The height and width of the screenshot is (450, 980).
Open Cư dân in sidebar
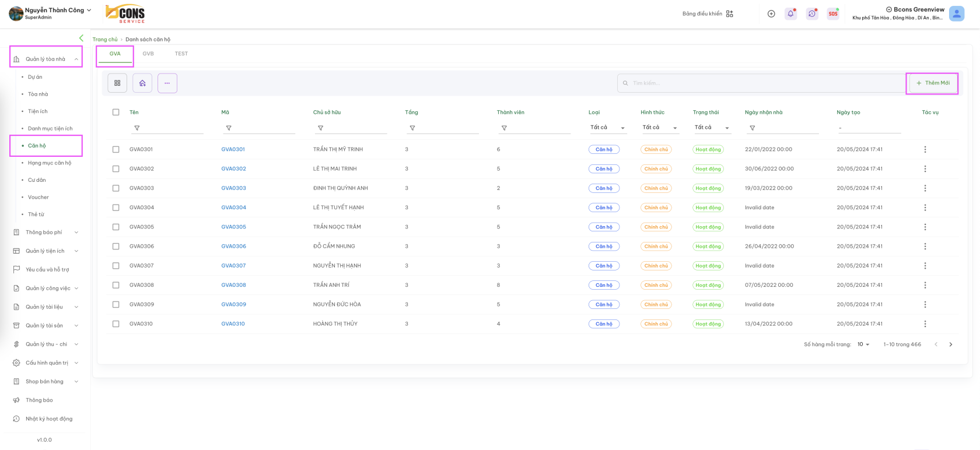pyautogui.click(x=37, y=180)
